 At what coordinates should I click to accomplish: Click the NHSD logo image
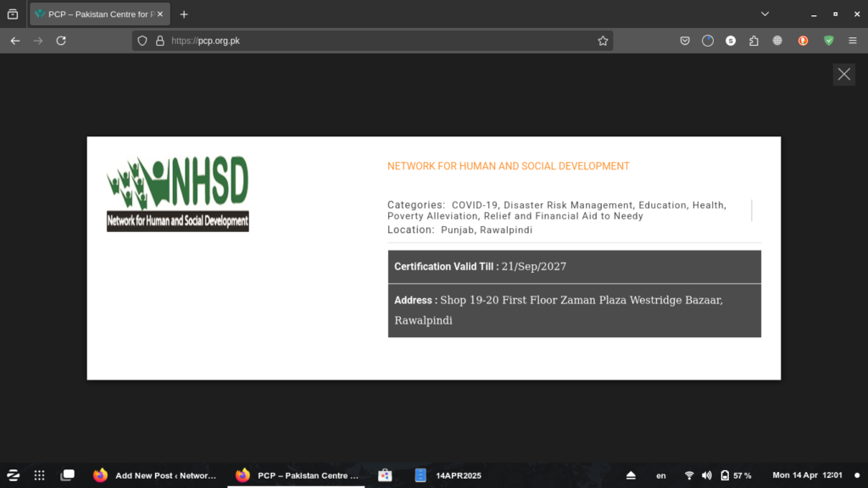(x=178, y=193)
